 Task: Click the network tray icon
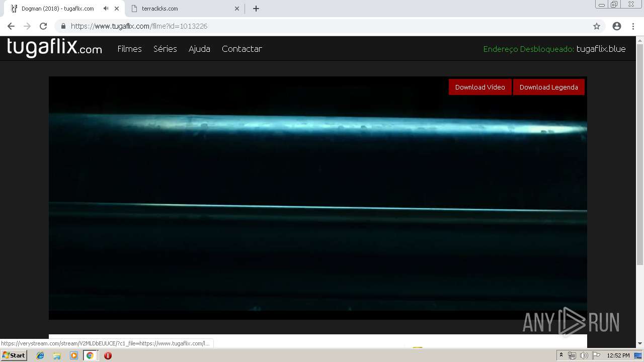point(572,355)
